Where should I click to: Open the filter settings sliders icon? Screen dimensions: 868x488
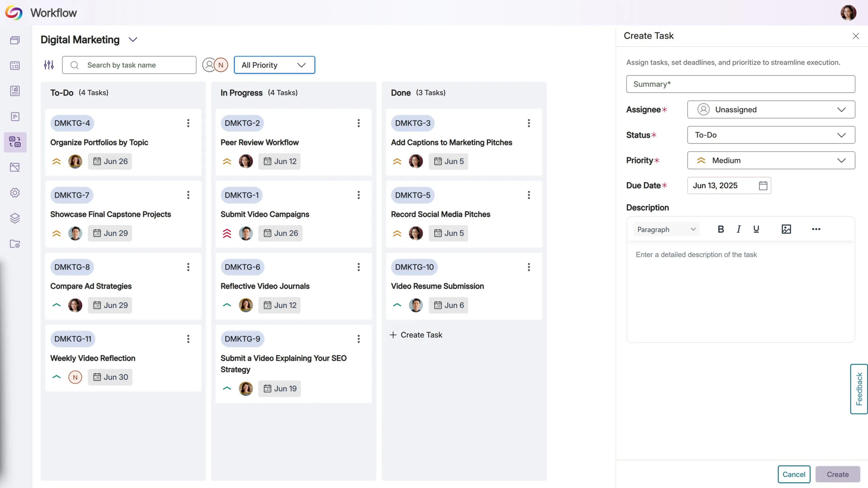tap(49, 65)
